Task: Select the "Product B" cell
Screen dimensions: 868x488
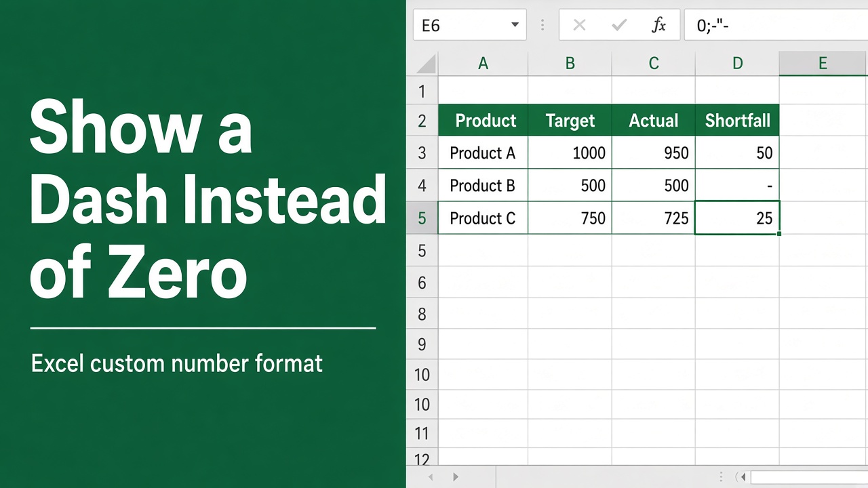Action: click(483, 186)
